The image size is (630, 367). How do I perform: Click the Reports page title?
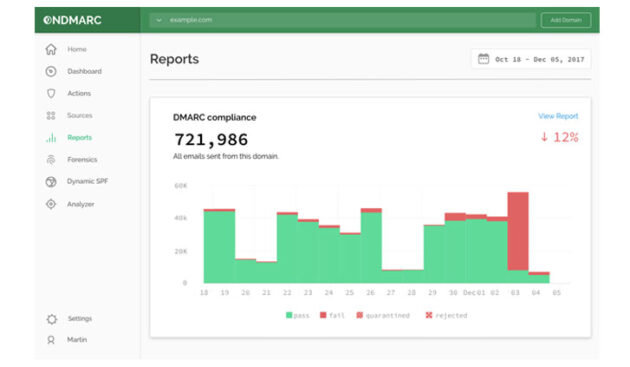pos(174,59)
